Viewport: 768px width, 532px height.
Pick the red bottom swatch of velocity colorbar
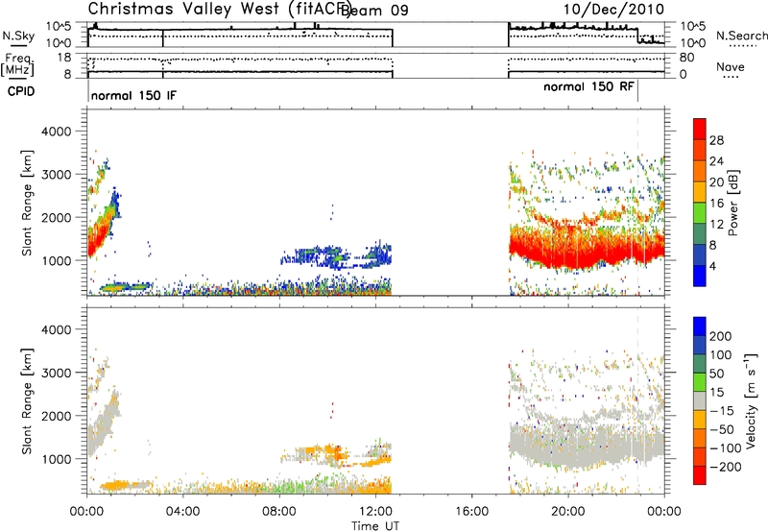(700, 475)
